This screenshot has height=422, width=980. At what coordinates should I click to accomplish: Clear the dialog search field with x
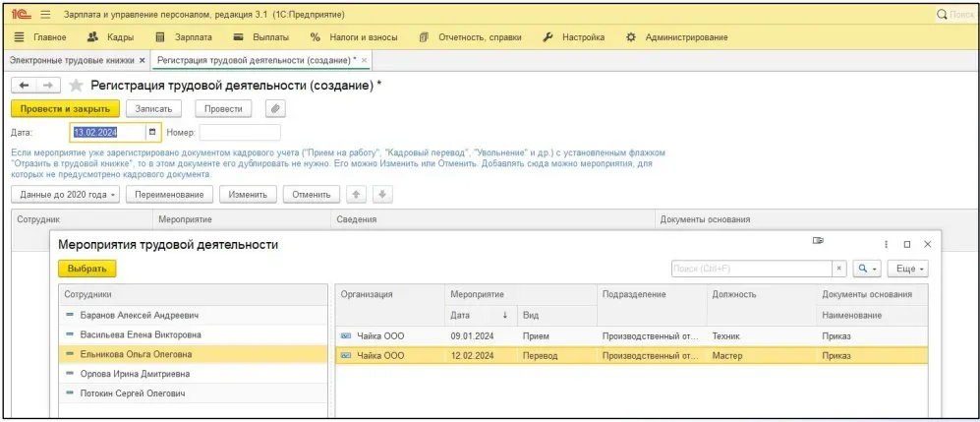839,269
